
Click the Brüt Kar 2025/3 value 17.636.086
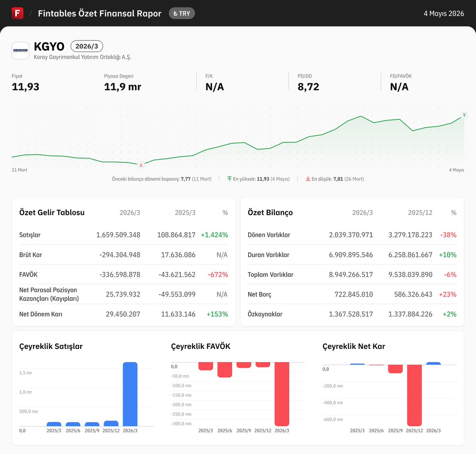coord(178,255)
